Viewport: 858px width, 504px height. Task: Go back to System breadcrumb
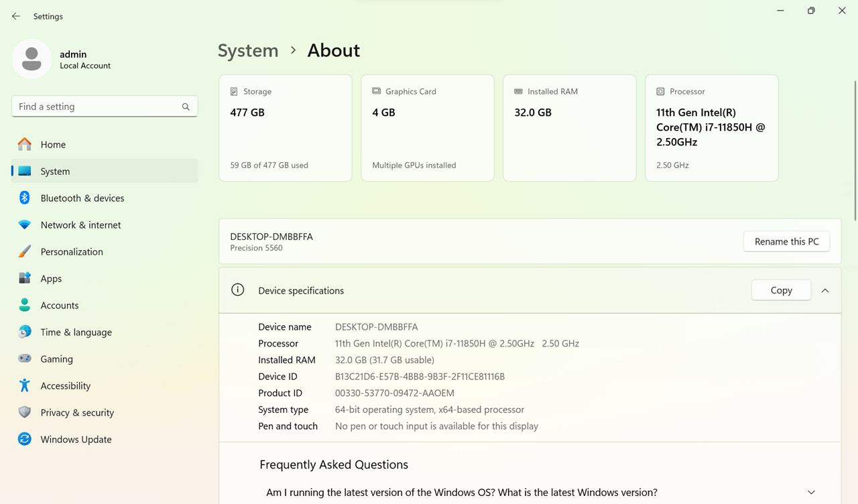tap(248, 50)
